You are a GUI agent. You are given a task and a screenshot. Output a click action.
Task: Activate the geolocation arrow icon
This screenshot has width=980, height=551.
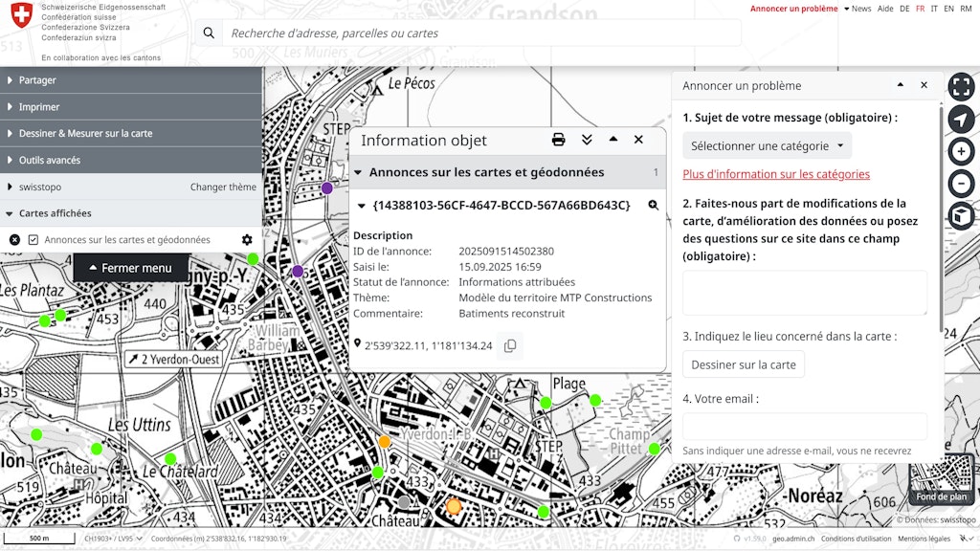tap(960, 119)
